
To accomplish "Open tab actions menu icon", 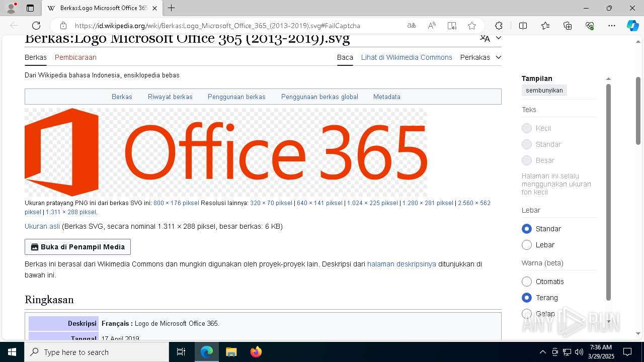I will point(30,8).
